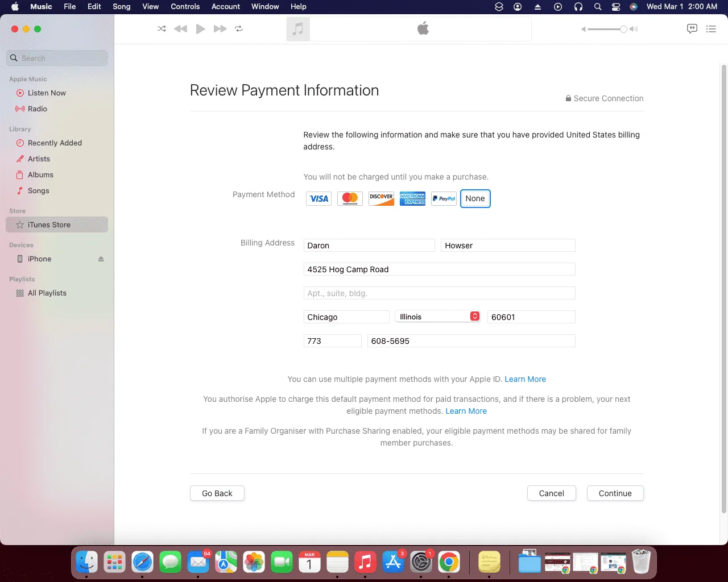728x582 pixels.
Task: Open the Account menu
Action: click(x=226, y=7)
